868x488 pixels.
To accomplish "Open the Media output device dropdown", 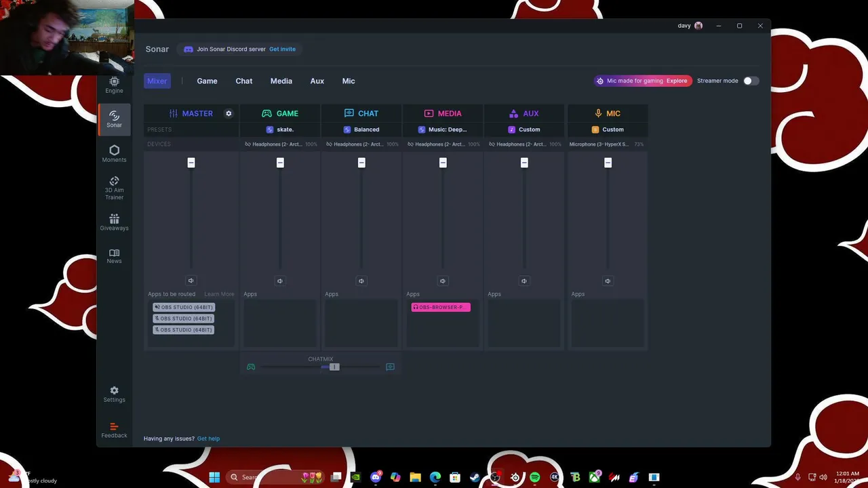I will [x=443, y=144].
